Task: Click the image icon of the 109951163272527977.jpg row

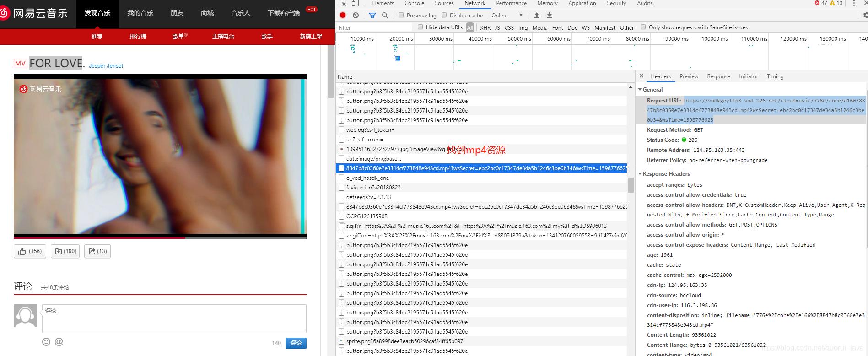Action: pos(341,149)
